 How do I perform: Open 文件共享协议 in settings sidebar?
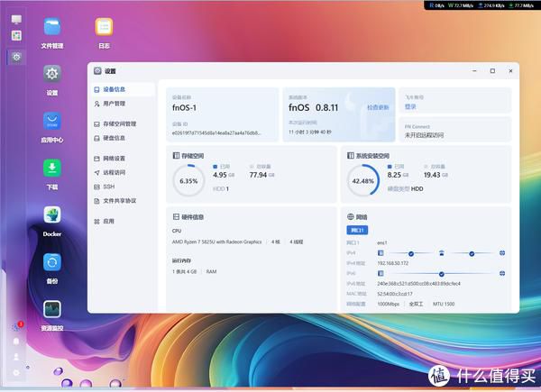pos(123,201)
